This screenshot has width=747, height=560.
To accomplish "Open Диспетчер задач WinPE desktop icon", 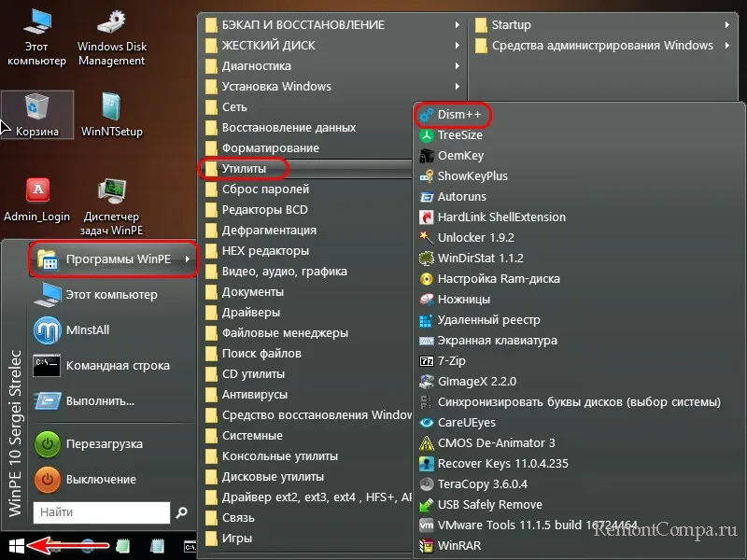I will [x=111, y=207].
